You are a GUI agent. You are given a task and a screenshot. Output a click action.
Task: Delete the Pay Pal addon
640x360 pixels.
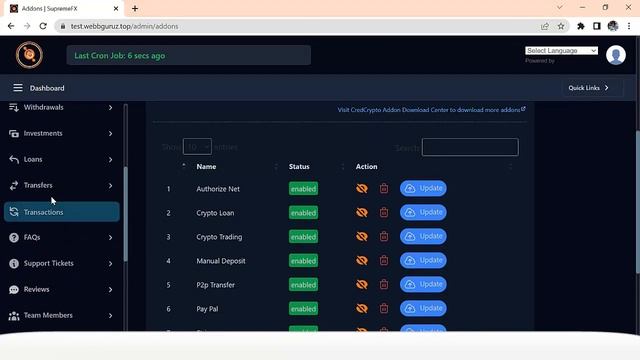click(384, 308)
